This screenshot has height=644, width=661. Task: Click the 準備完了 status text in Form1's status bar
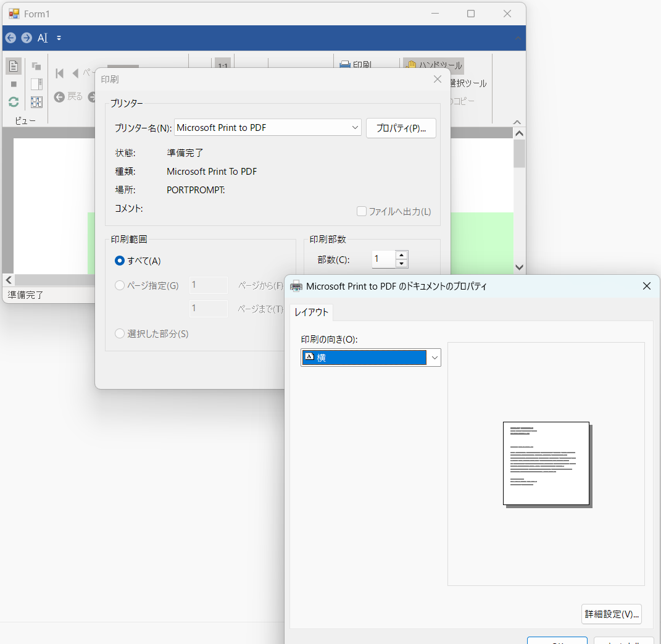tap(25, 295)
